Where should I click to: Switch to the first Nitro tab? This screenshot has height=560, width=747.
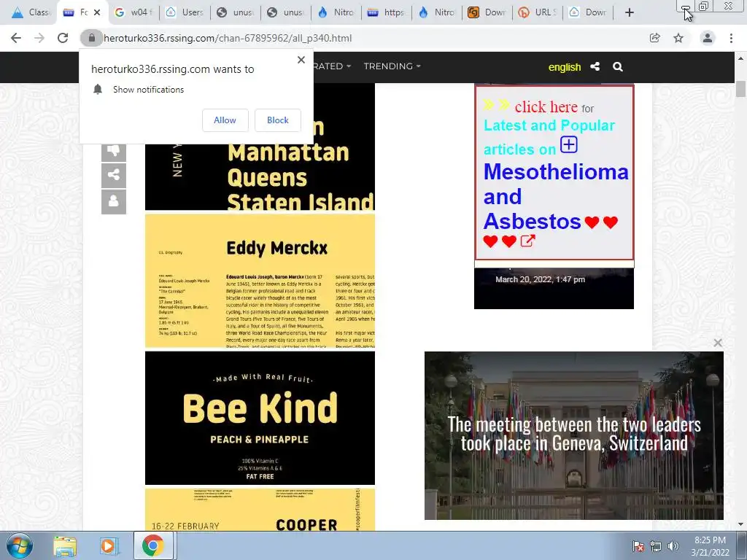[x=336, y=12]
